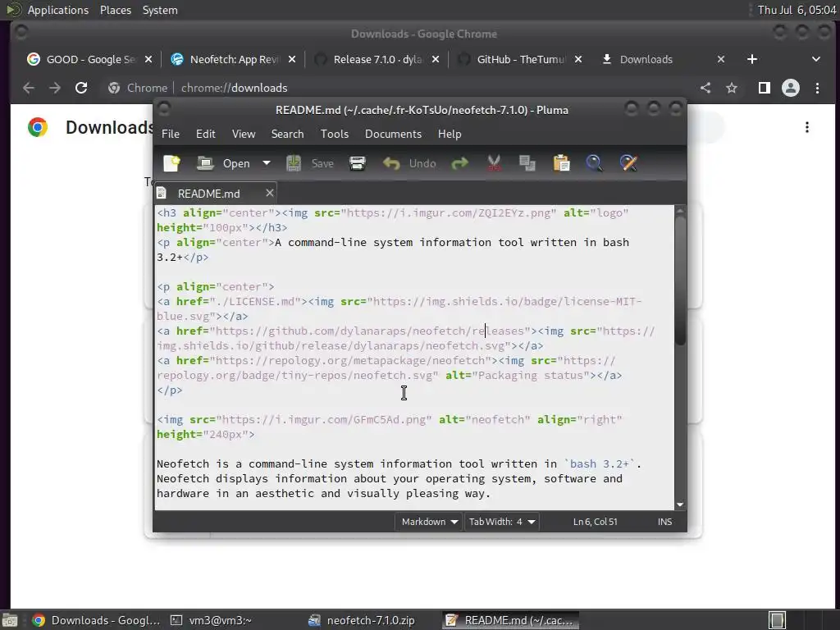Close the README.md document tab

(269, 193)
